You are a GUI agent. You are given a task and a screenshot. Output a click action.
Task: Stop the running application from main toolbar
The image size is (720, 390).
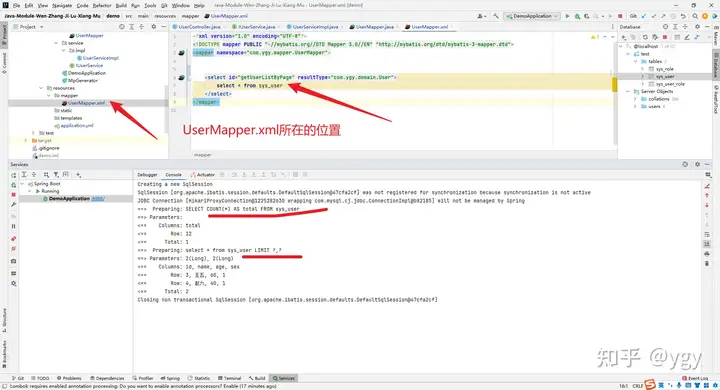(x=620, y=16)
